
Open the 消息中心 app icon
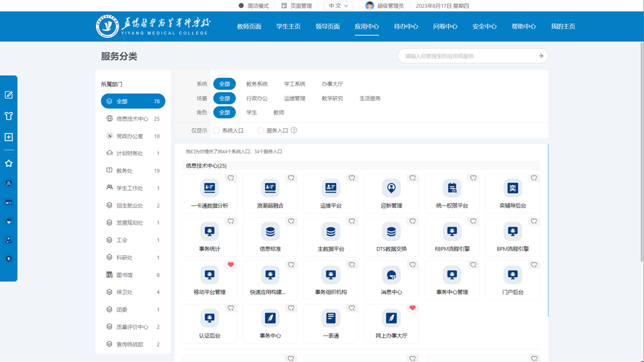(391, 274)
